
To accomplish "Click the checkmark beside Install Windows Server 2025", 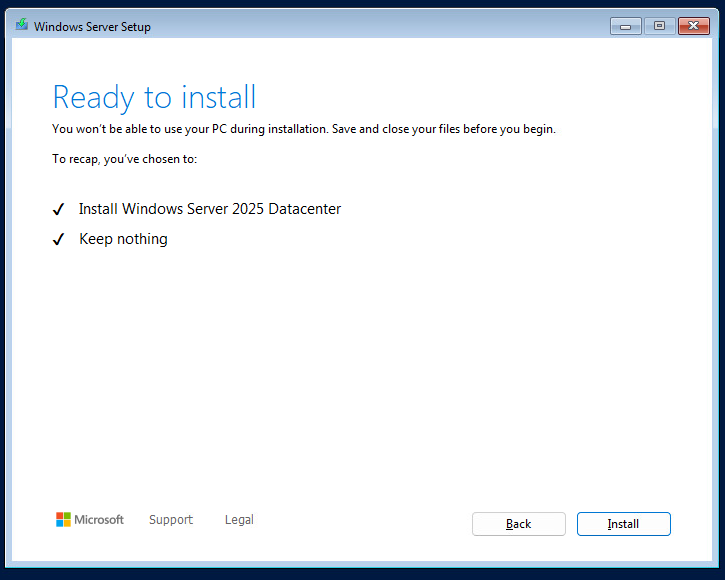I will pos(58,210).
